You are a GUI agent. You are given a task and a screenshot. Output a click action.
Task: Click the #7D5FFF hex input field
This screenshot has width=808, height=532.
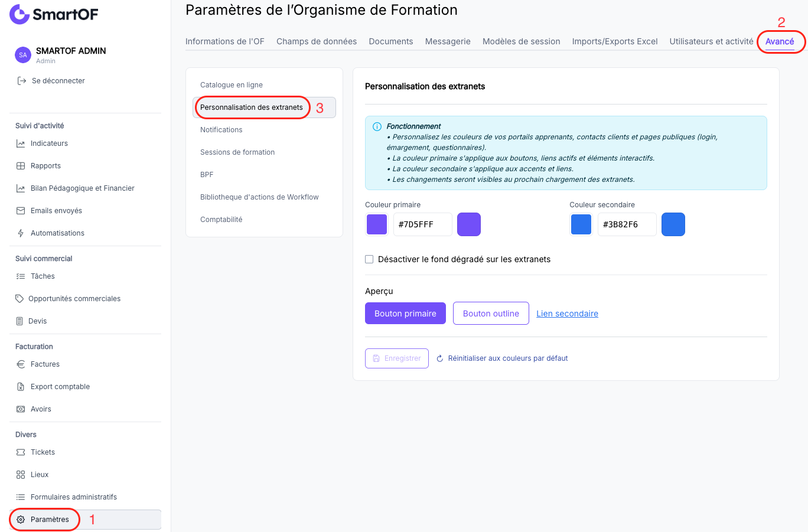click(x=423, y=224)
